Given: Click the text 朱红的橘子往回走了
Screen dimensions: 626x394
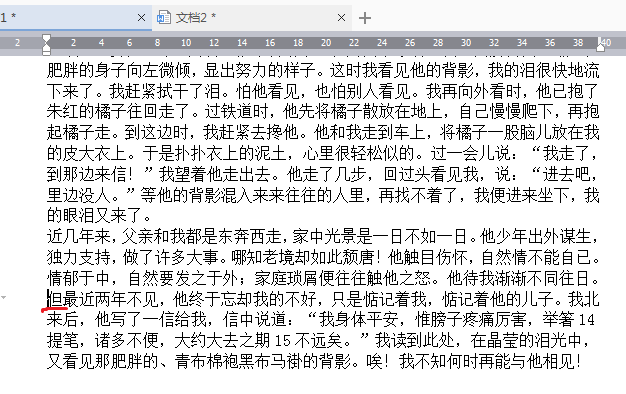Looking at the screenshot, I should (119, 112).
